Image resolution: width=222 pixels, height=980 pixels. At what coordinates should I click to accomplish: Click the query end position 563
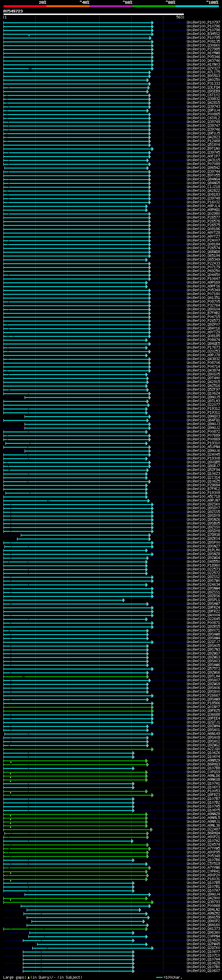click(x=179, y=17)
